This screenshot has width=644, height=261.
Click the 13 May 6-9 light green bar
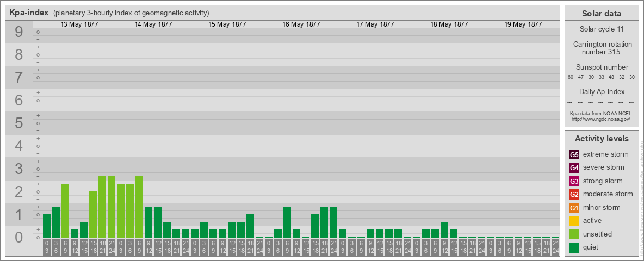(x=65, y=210)
